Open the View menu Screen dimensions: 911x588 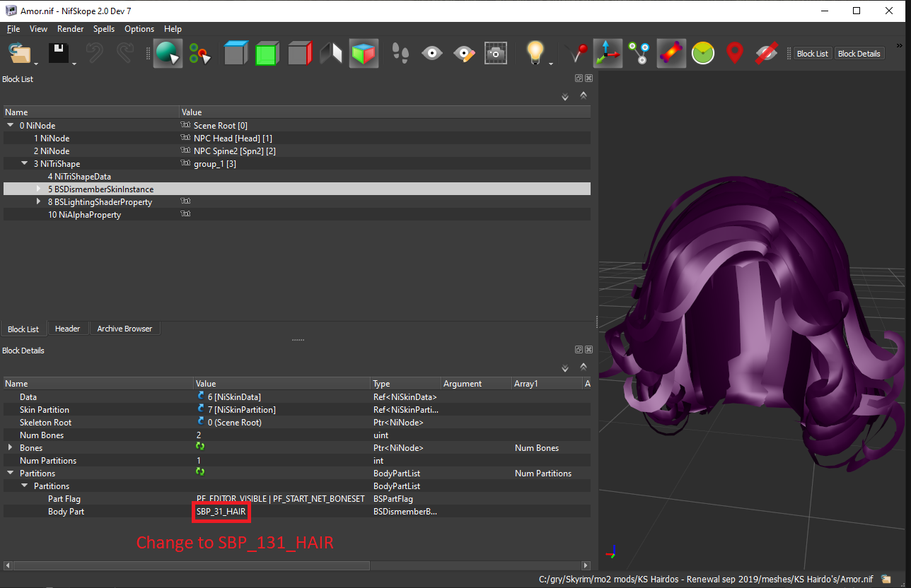tap(39, 29)
